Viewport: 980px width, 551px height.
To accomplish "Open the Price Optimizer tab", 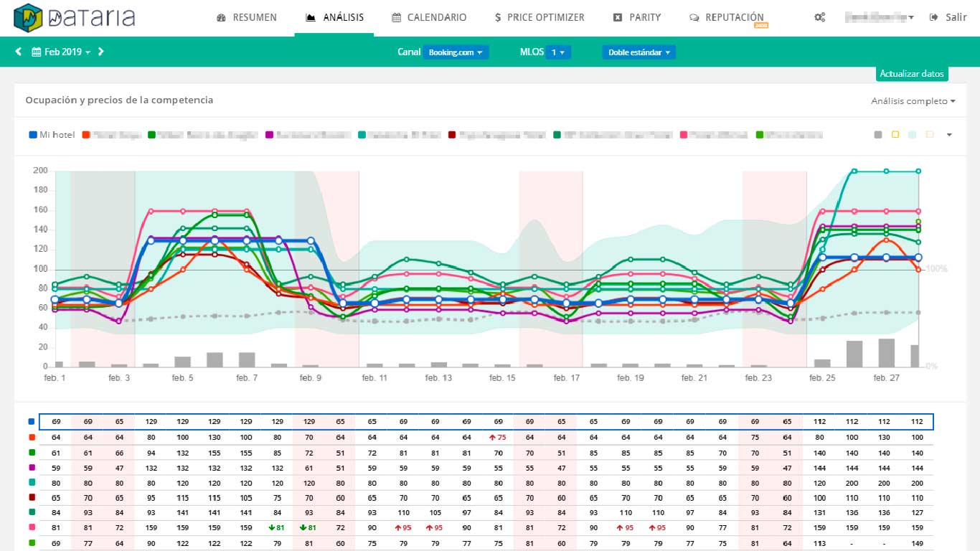I will point(540,17).
